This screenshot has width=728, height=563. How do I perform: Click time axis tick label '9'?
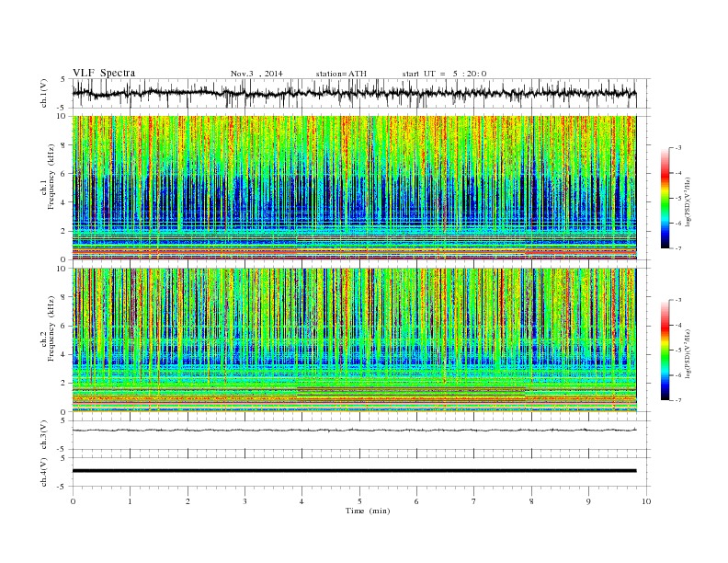tap(588, 501)
